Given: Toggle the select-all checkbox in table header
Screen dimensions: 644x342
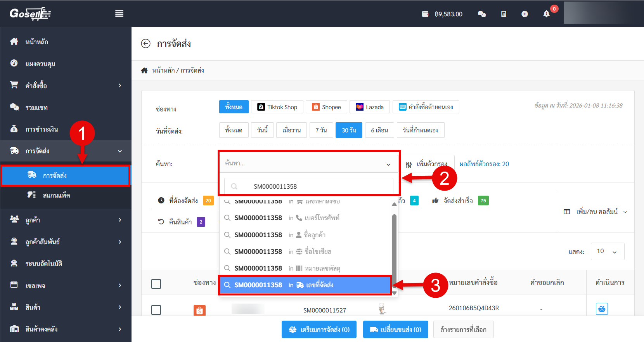Looking at the screenshot, I should point(156,284).
